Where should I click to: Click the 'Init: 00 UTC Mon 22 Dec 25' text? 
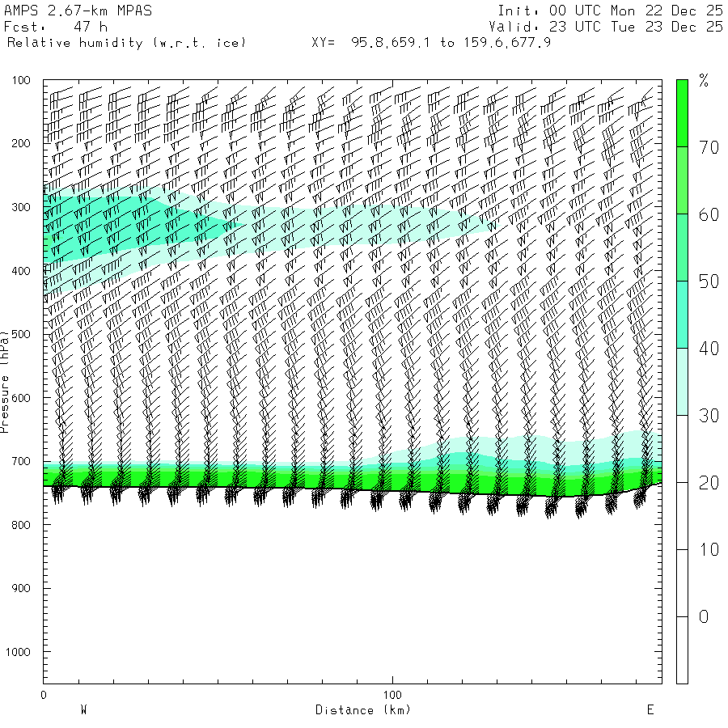point(610,11)
